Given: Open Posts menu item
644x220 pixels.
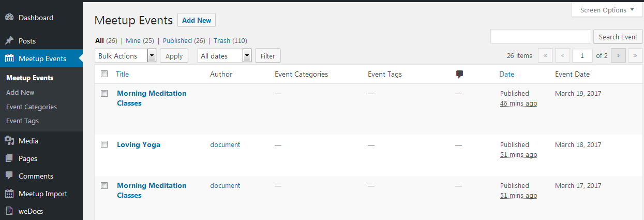Looking at the screenshot, I should coord(27,41).
